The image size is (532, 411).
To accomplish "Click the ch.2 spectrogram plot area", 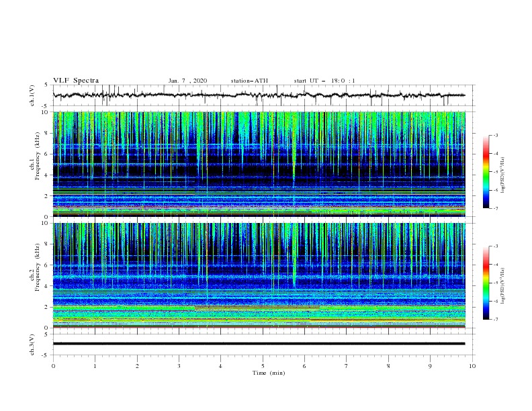I will (259, 275).
